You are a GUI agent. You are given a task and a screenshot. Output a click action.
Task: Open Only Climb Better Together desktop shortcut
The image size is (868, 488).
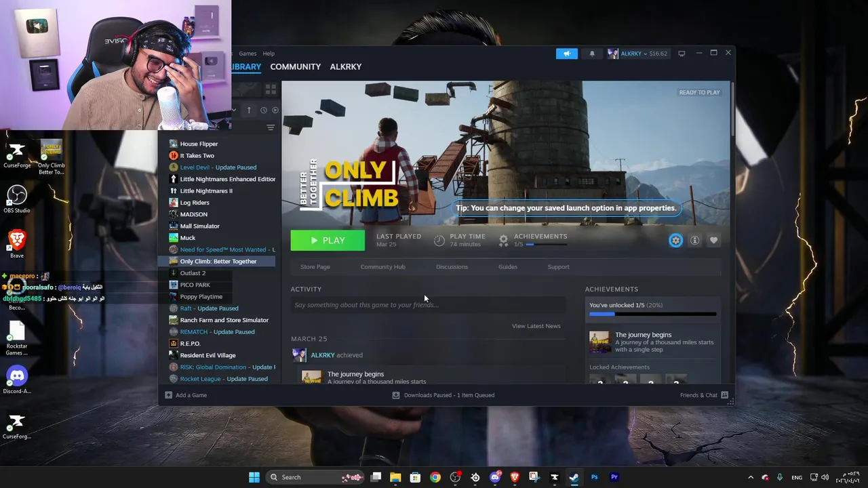[51, 158]
